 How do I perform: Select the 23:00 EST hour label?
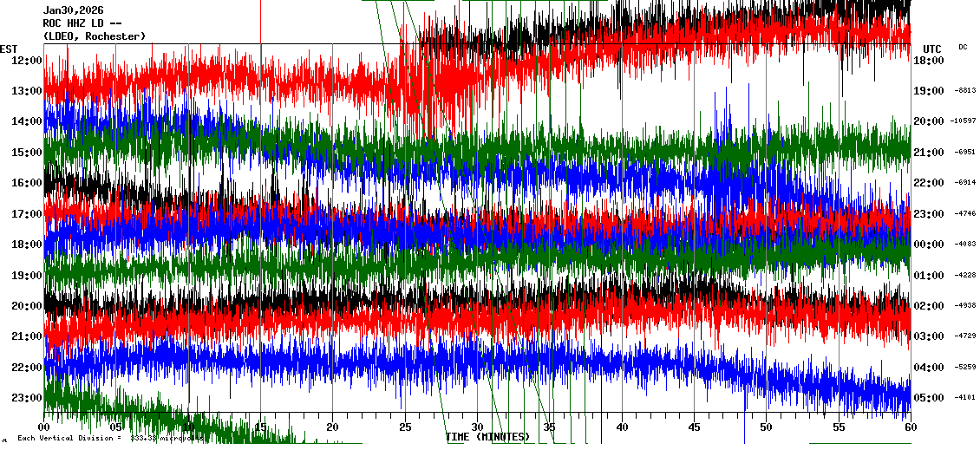pyautogui.click(x=27, y=398)
